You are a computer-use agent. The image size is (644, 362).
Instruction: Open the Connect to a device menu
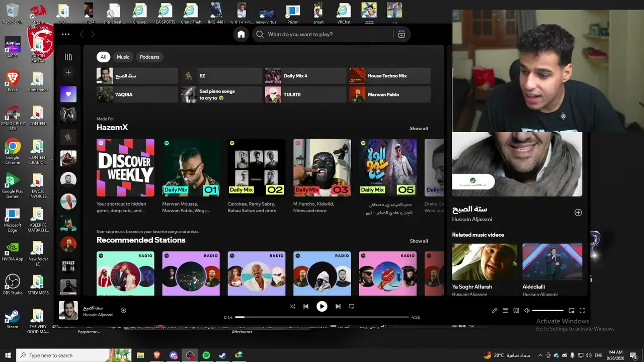(x=516, y=311)
